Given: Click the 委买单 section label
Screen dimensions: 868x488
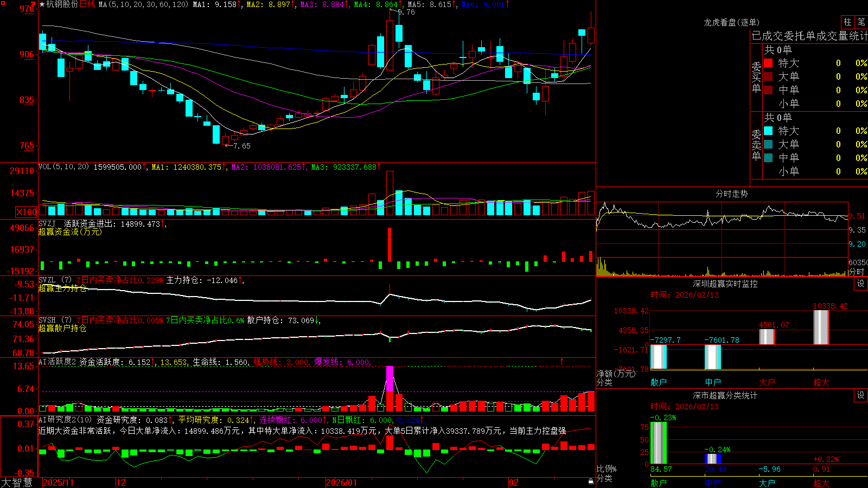Looking at the screenshot, I should click(x=756, y=76).
